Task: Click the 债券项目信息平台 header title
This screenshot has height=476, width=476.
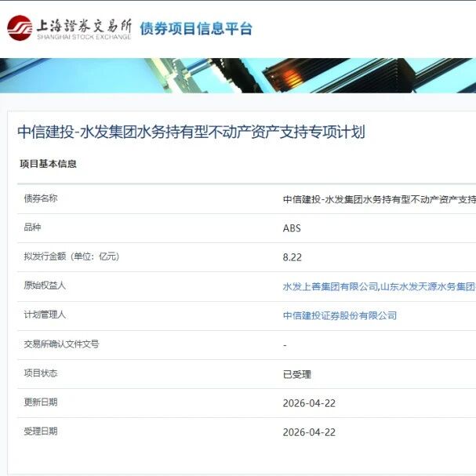Action: pyautogui.click(x=196, y=28)
